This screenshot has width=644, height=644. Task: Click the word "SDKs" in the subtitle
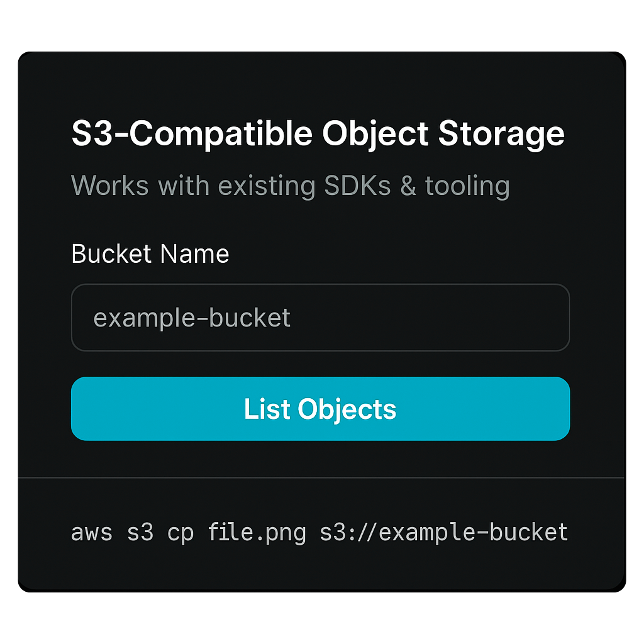(x=357, y=186)
